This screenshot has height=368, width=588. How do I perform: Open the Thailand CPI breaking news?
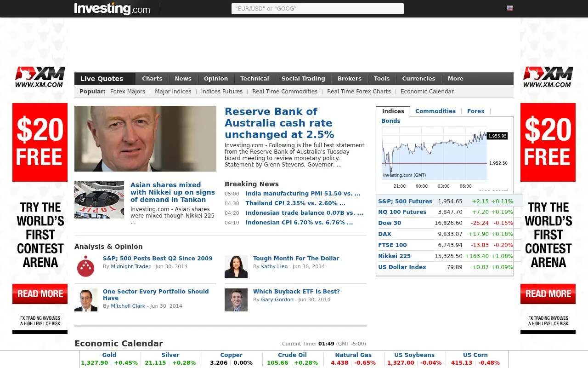(295, 203)
